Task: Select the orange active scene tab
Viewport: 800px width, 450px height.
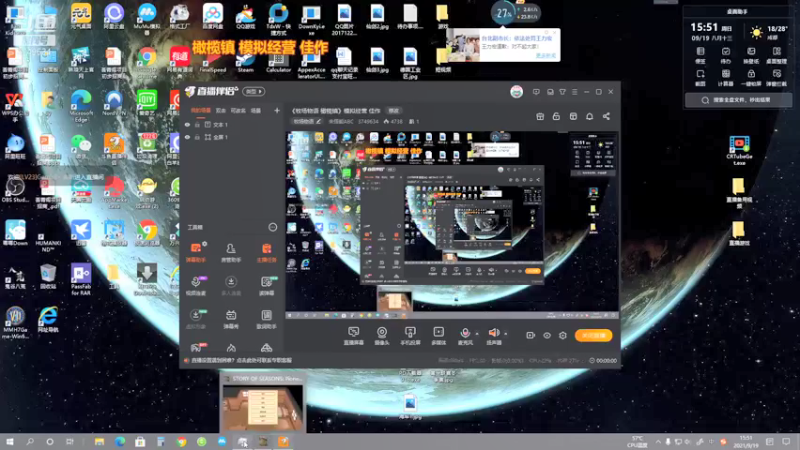Action: pyautogui.click(x=201, y=110)
